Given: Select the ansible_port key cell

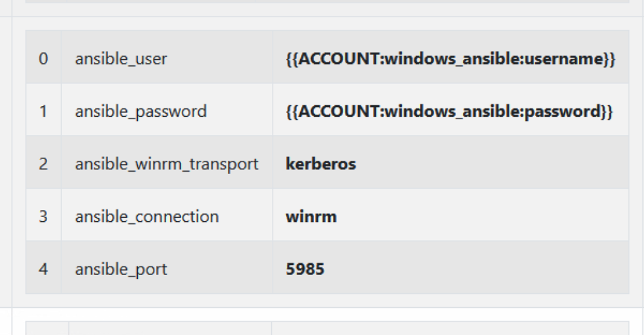Looking at the screenshot, I should pyautogui.click(x=121, y=269).
